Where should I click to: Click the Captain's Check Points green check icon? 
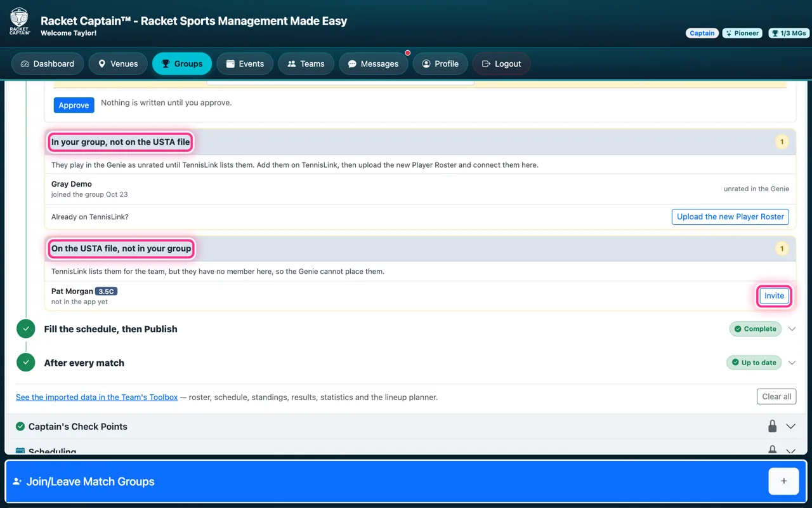click(x=20, y=427)
